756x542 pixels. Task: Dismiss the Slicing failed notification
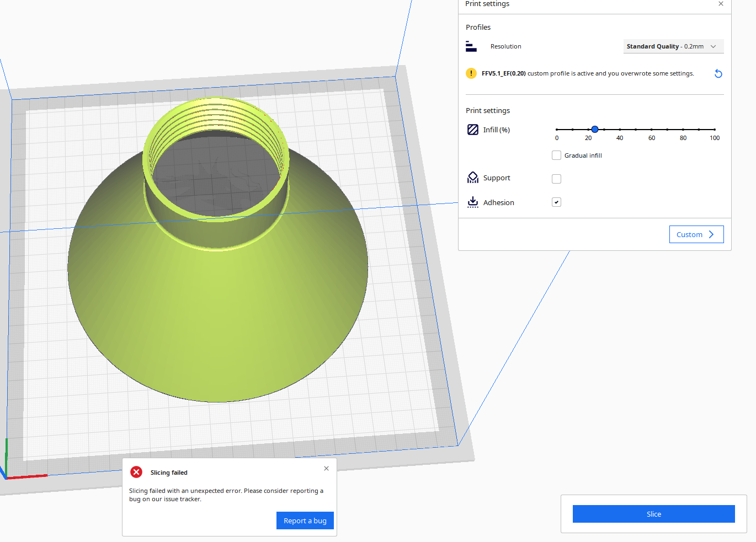pyautogui.click(x=326, y=468)
